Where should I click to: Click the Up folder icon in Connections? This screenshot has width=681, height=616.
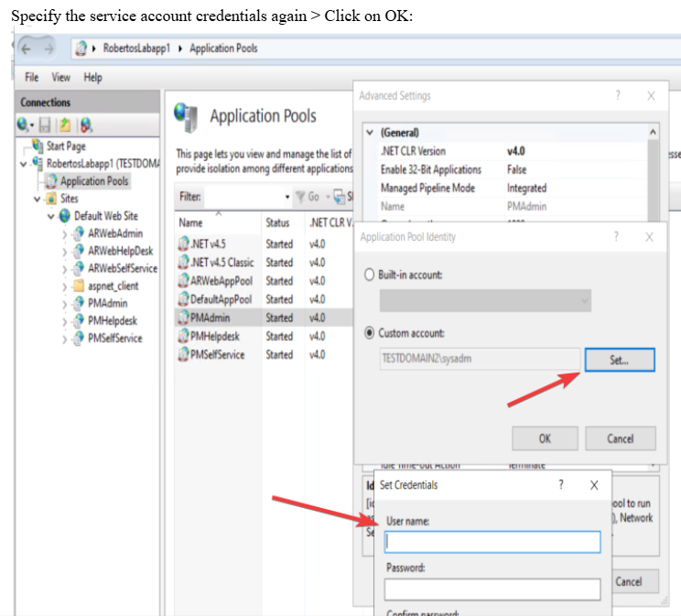(65, 125)
